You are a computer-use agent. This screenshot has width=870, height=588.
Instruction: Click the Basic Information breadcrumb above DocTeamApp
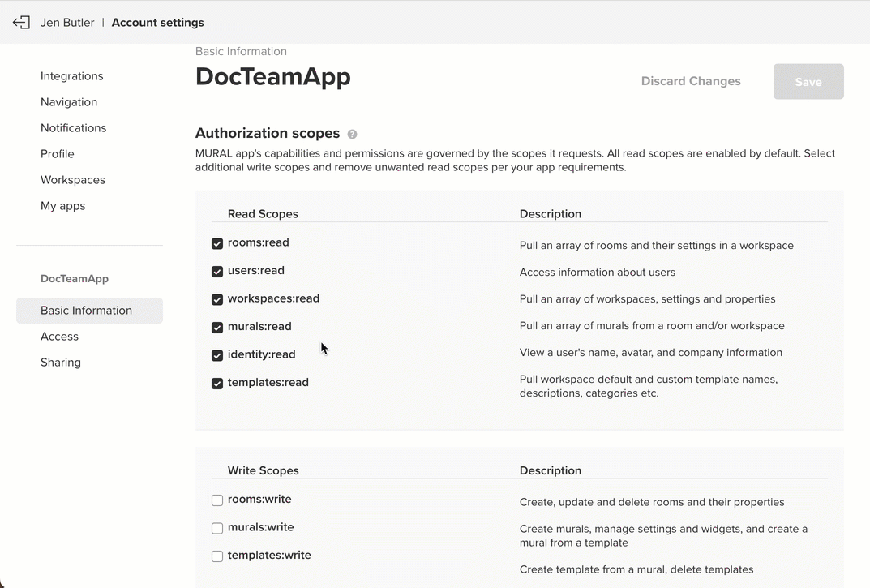pos(241,51)
